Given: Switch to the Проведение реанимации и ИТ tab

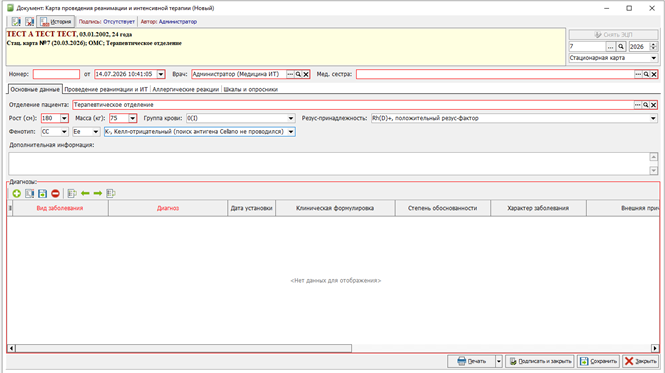Looking at the screenshot, I should [106, 90].
